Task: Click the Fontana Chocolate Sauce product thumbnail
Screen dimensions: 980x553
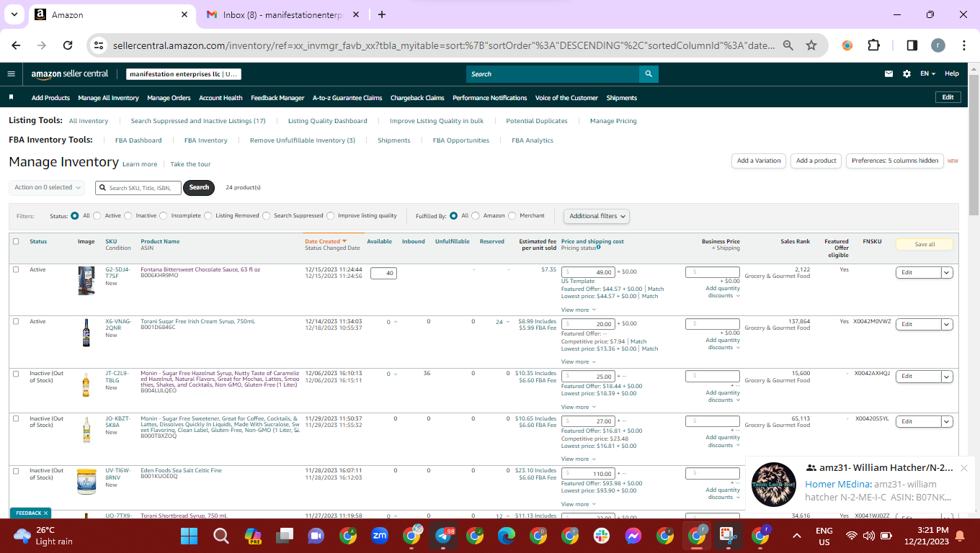Action: (86, 280)
